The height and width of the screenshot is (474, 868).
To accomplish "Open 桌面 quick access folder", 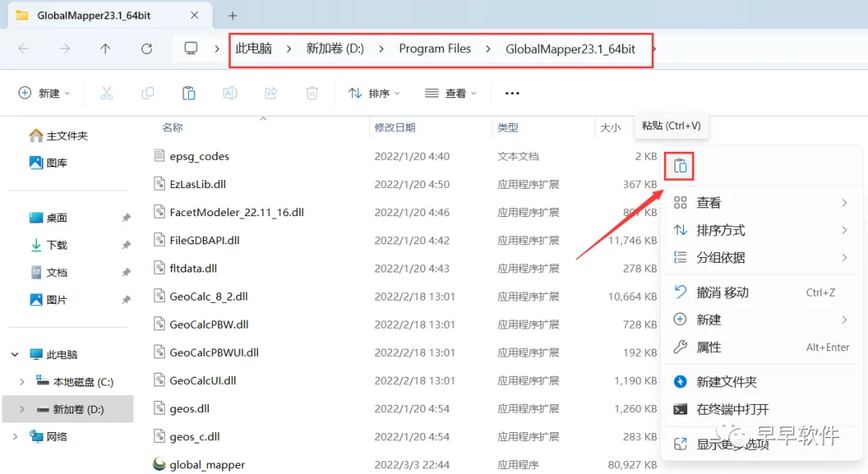I will (49, 218).
